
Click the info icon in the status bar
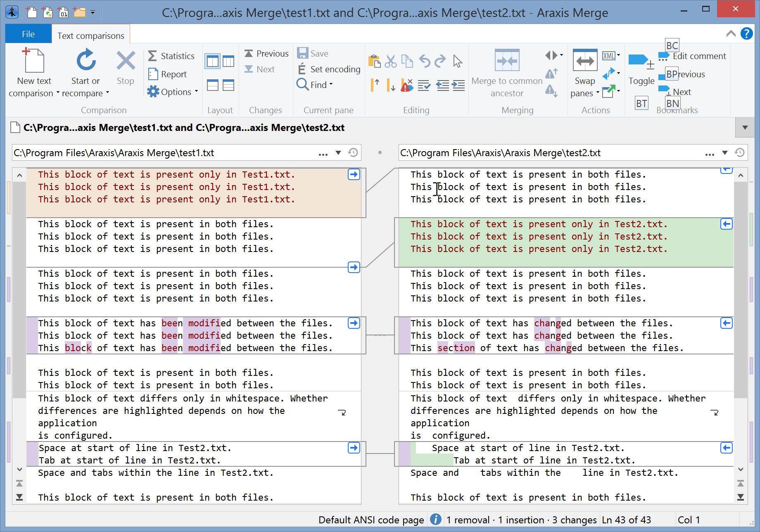pyautogui.click(x=435, y=519)
